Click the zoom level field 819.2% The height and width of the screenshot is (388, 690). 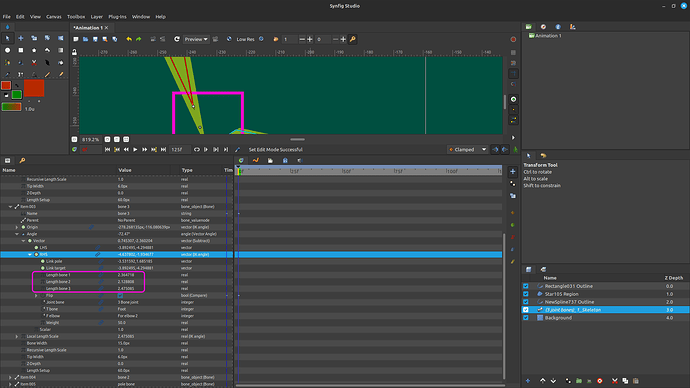click(90, 139)
